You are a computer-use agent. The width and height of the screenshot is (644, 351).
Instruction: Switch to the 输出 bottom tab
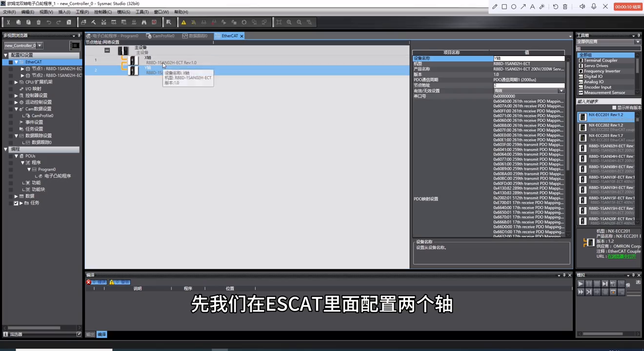[x=90, y=334]
